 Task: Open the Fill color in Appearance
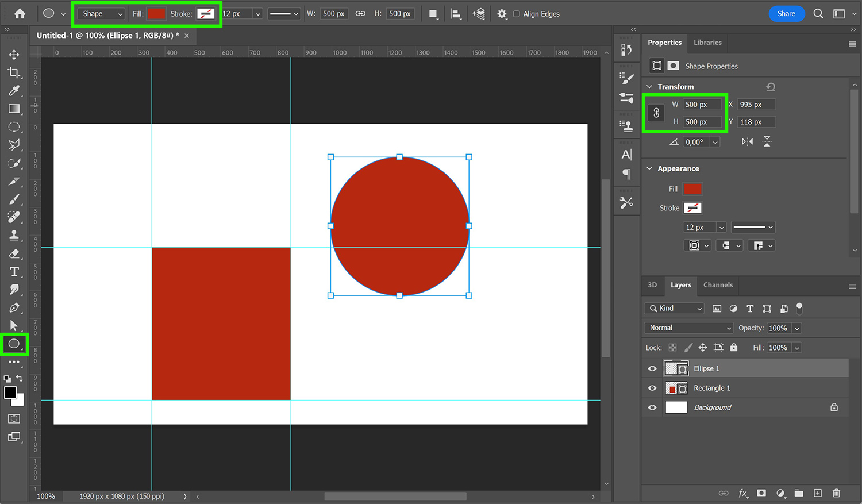[x=692, y=189]
